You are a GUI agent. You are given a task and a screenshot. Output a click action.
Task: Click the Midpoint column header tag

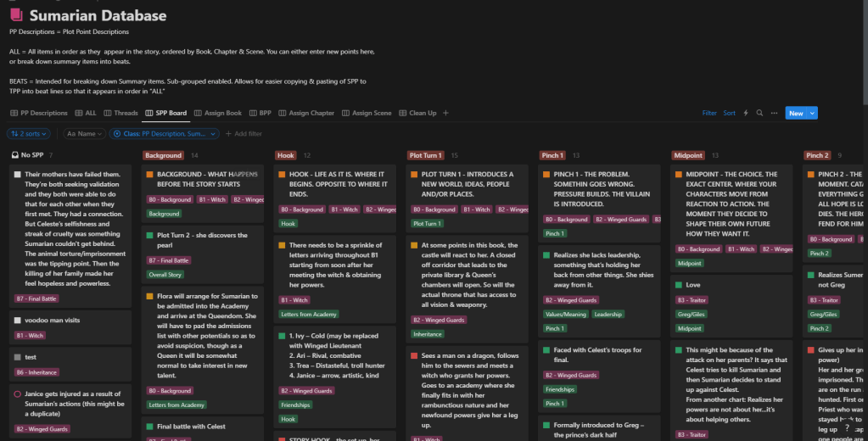tap(688, 155)
